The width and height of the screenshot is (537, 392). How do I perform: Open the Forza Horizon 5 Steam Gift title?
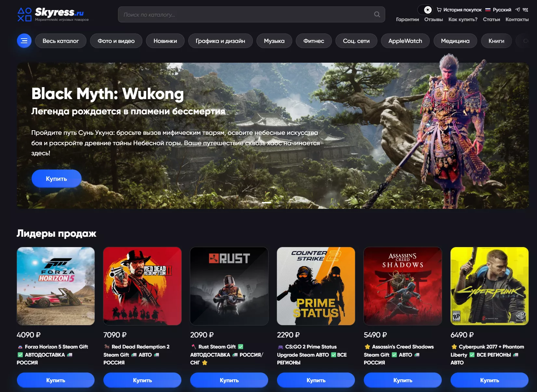tap(53, 355)
